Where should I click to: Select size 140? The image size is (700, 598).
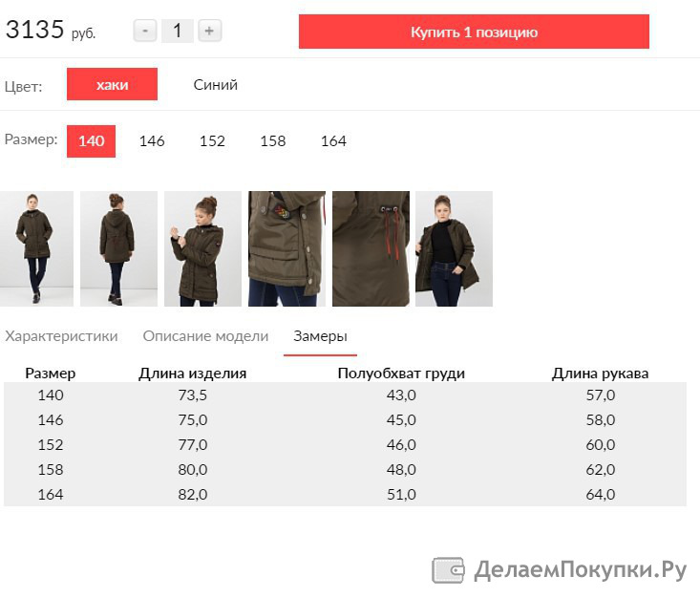[91, 141]
